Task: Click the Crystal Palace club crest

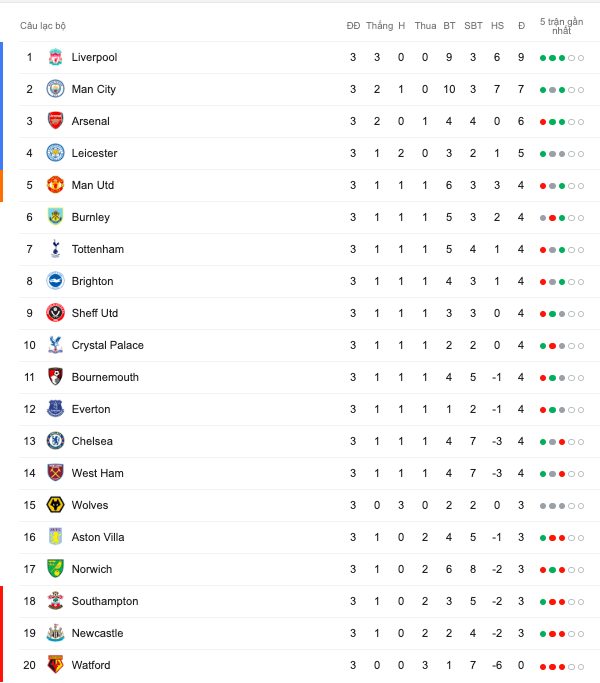Action: click(x=56, y=345)
